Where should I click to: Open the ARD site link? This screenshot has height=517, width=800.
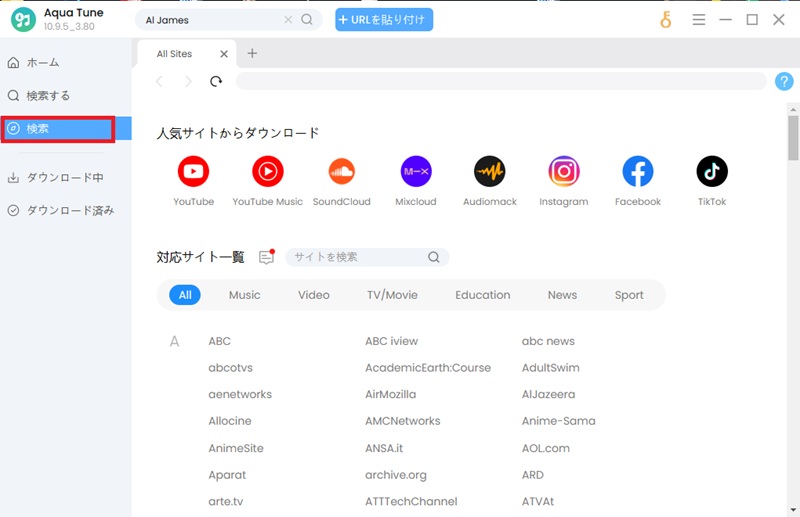coord(532,475)
